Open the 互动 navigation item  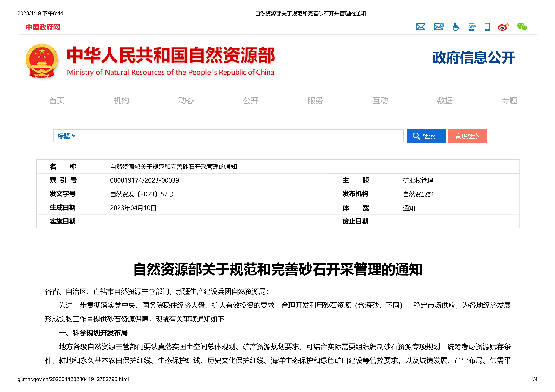380,101
